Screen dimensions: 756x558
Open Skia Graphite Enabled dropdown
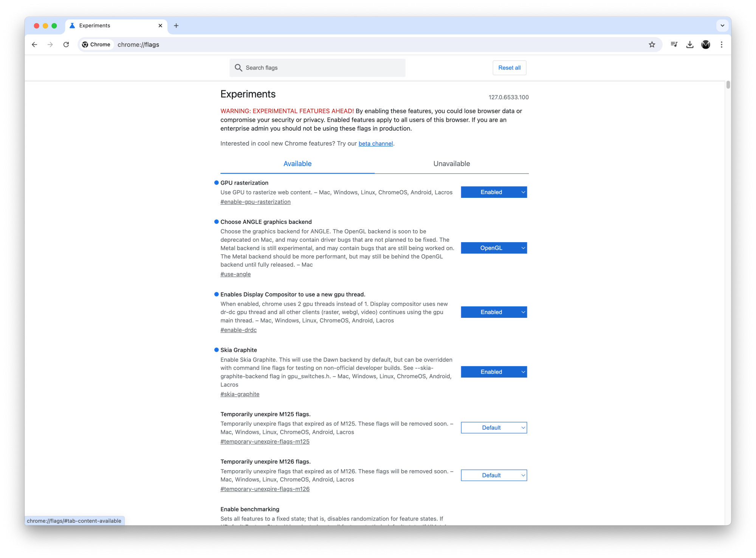pyautogui.click(x=494, y=372)
